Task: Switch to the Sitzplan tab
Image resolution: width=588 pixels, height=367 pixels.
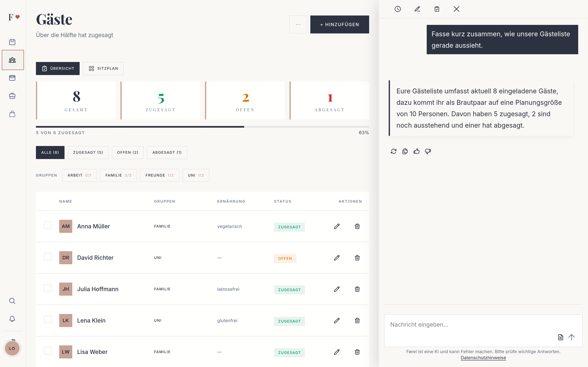Action: (103, 69)
